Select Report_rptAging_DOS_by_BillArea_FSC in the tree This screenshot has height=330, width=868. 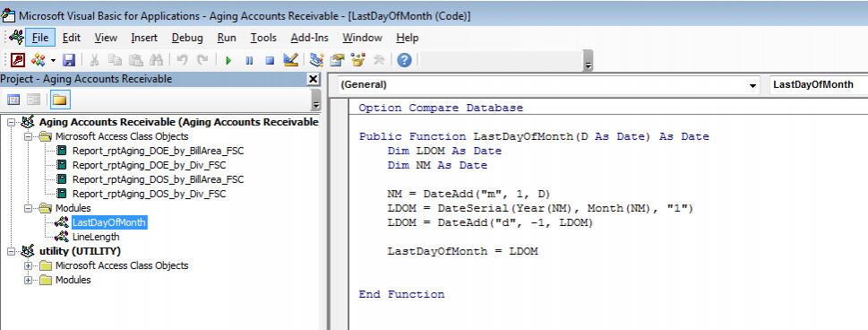coord(158,179)
